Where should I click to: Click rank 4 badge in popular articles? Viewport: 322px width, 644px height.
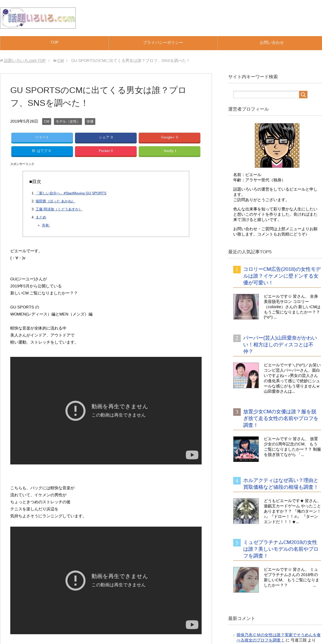(x=237, y=481)
